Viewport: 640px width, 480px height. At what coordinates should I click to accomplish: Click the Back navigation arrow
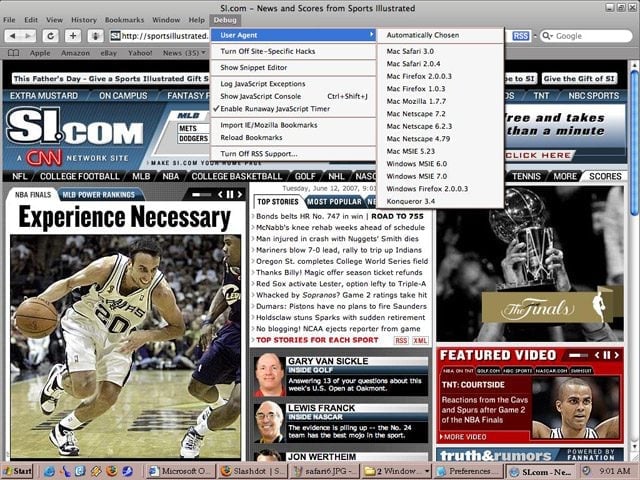coord(13,36)
